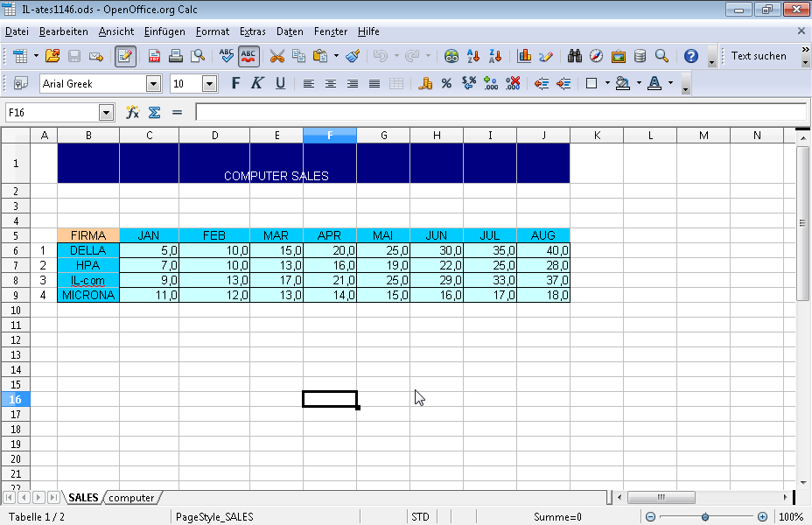Open a file with the Open icon
The image size is (812, 525).
tap(52, 56)
